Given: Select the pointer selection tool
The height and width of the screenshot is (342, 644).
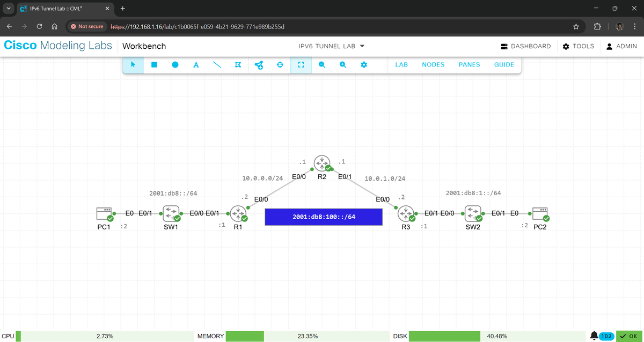Looking at the screenshot, I should [x=133, y=65].
